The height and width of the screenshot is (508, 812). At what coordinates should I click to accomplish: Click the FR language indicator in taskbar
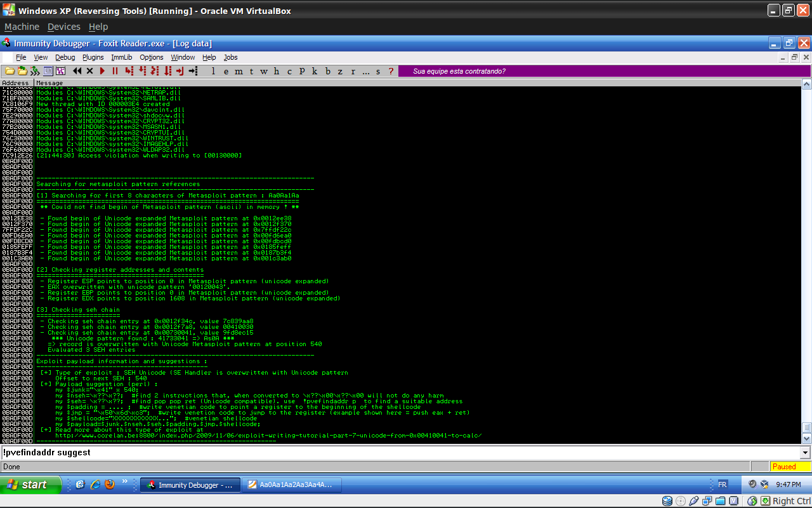point(722,485)
